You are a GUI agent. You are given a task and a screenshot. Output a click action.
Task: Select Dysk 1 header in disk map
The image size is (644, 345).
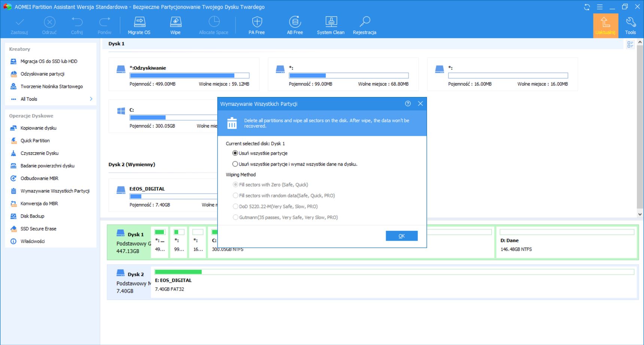pos(129,242)
